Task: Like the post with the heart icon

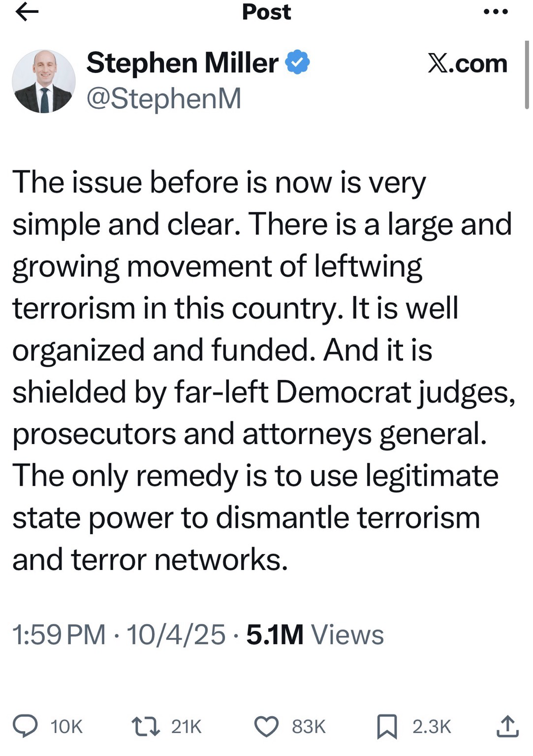Action: 266,726
